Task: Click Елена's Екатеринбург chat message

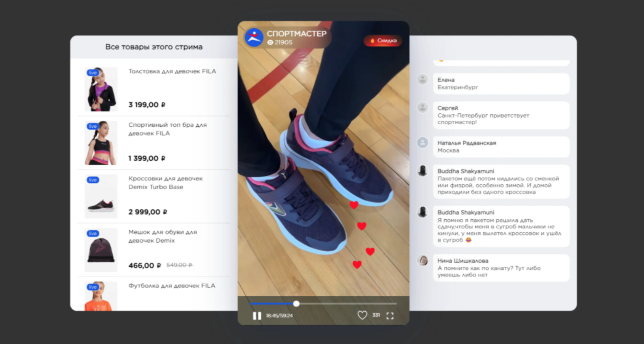Action: click(x=501, y=84)
